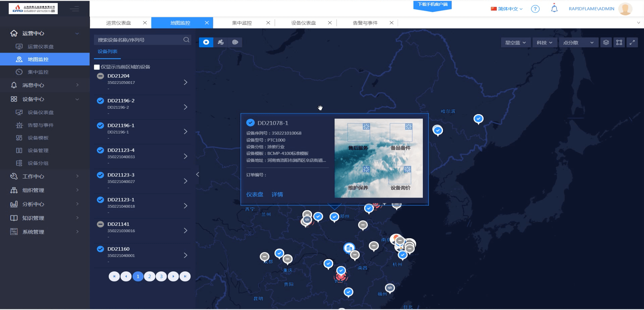Enter fullscreen with expand arrows icon
Viewport: 644px width, 310px height.
pyautogui.click(x=632, y=43)
